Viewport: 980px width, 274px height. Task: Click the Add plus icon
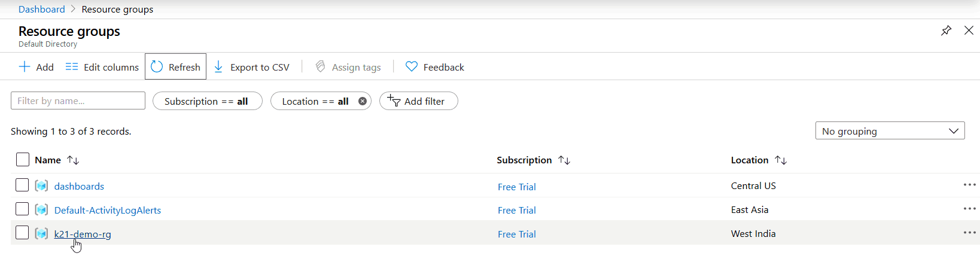[x=25, y=66]
